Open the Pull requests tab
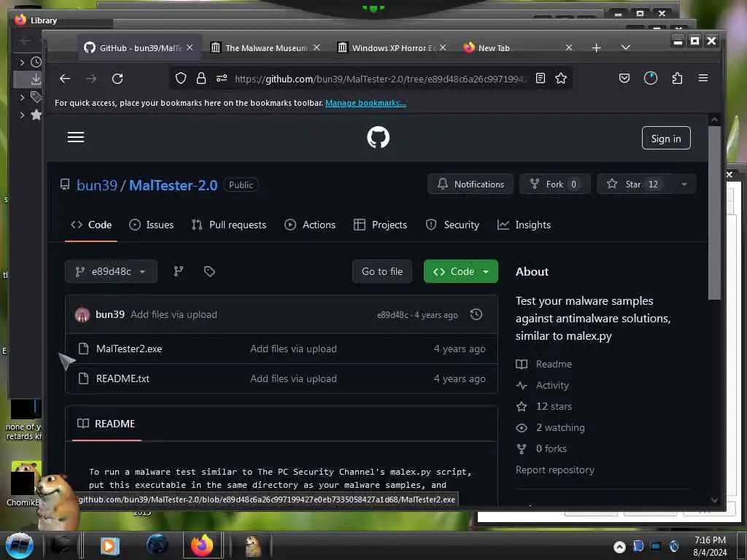Screen dimensions: 747x560 coord(228,225)
